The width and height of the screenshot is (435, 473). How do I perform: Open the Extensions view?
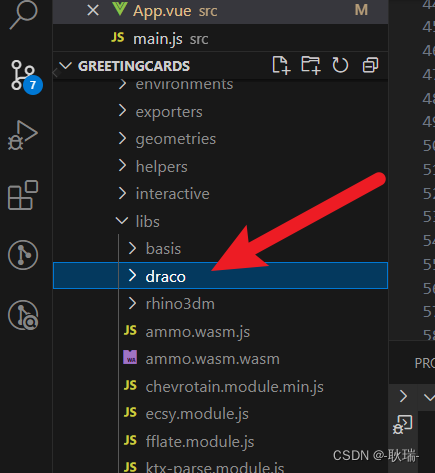[x=23, y=195]
